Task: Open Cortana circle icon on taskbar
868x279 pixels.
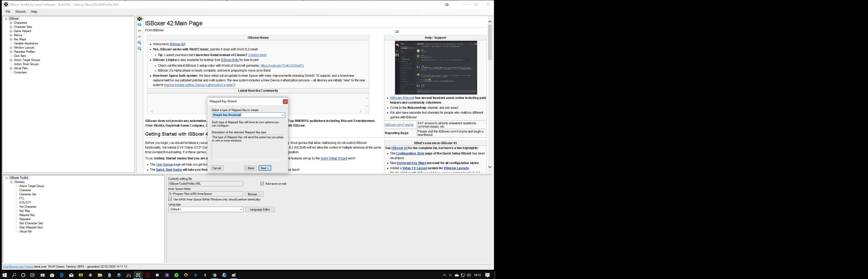Action: (23, 275)
